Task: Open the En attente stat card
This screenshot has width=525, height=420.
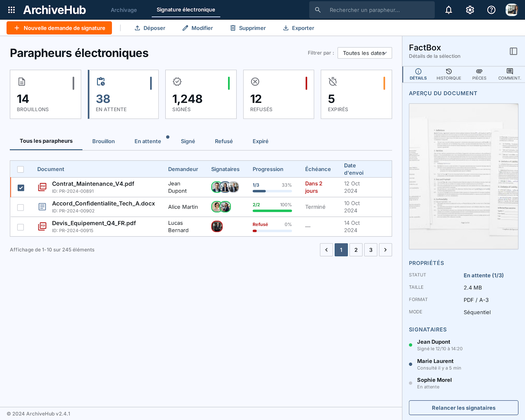Action: point(123,94)
